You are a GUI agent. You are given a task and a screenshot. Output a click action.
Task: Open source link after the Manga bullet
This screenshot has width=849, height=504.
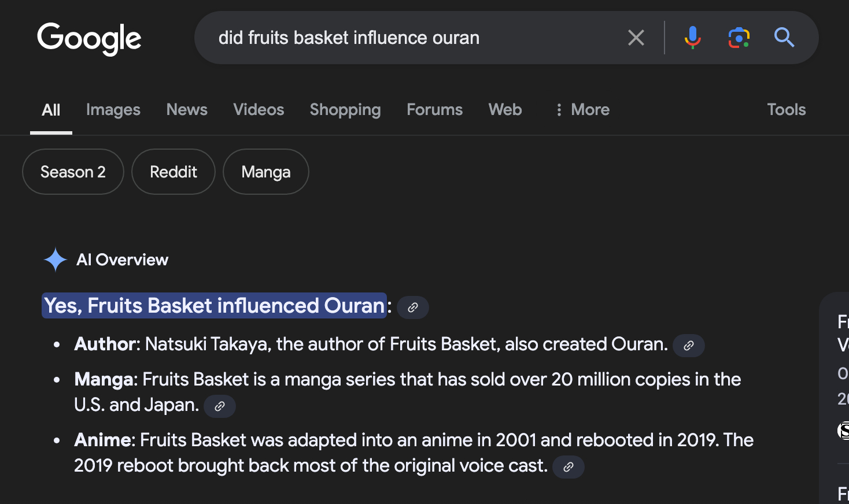[x=220, y=406]
